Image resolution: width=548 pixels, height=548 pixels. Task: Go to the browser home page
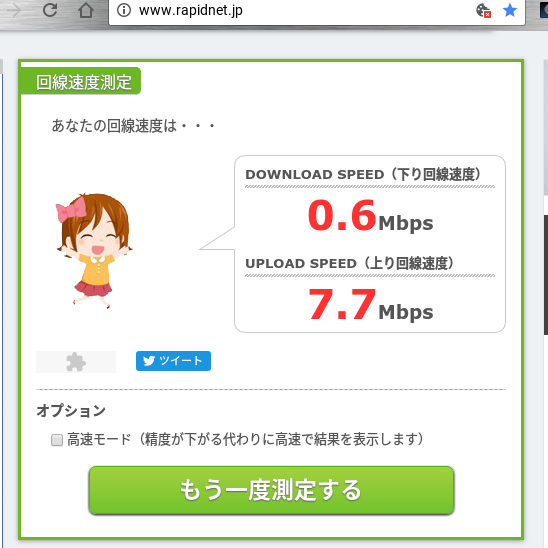(x=86, y=10)
